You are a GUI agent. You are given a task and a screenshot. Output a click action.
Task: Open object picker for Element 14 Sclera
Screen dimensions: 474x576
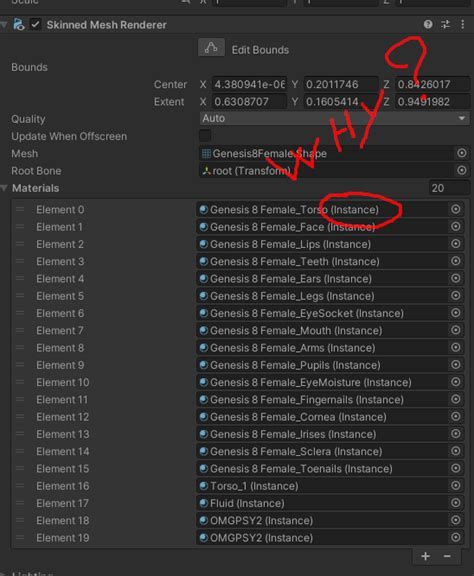(x=456, y=451)
